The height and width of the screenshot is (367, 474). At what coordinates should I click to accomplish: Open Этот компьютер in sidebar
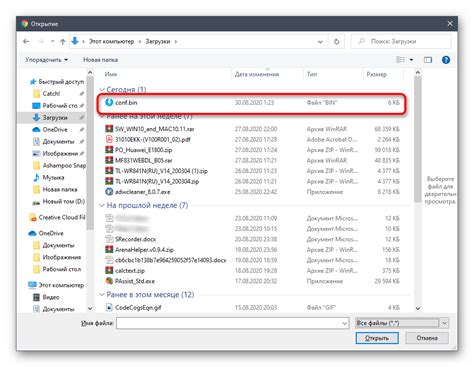[56, 285]
